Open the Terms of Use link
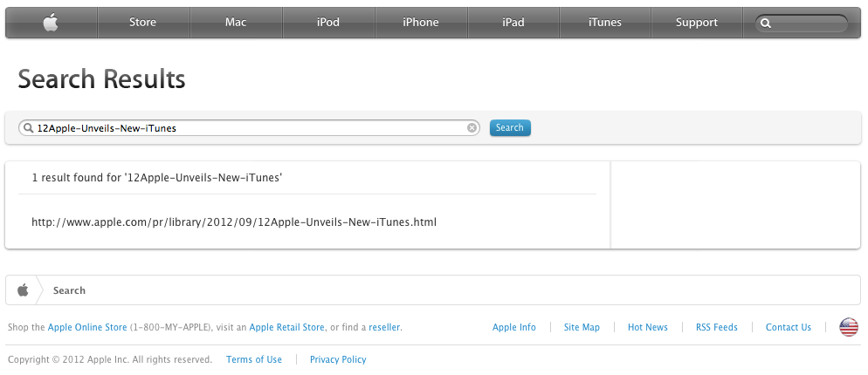Screen dimensions: 868x375 coord(253,359)
